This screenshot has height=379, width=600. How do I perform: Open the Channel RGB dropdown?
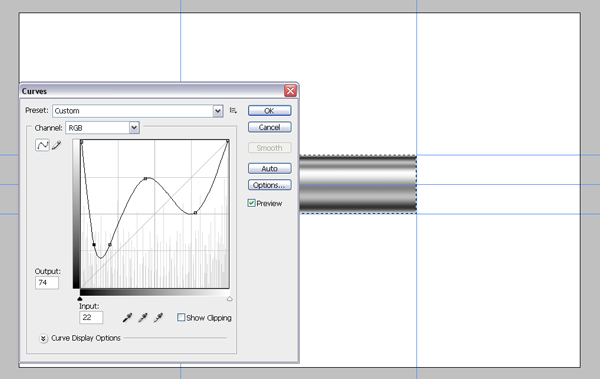coord(103,127)
